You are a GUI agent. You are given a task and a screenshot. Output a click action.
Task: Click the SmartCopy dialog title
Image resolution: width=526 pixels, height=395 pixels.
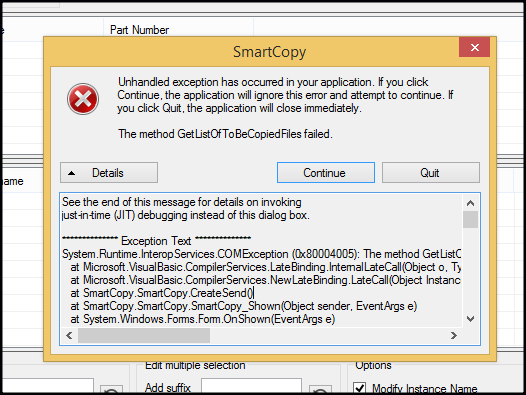click(269, 52)
